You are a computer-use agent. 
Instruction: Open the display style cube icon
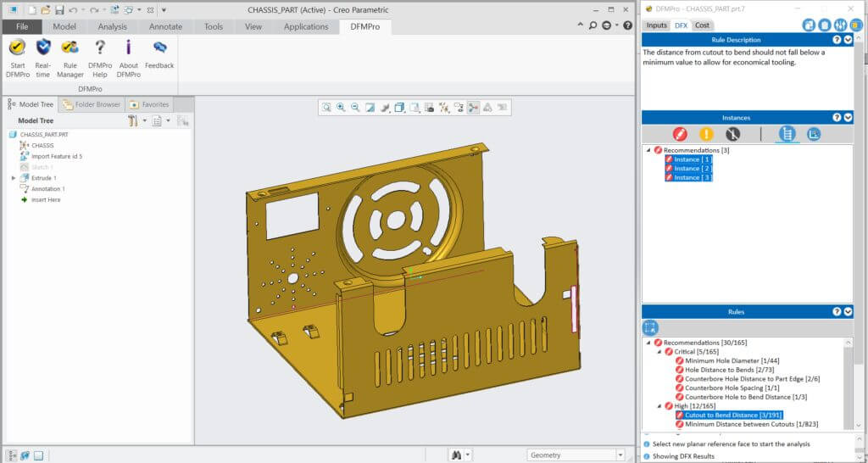(399, 108)
